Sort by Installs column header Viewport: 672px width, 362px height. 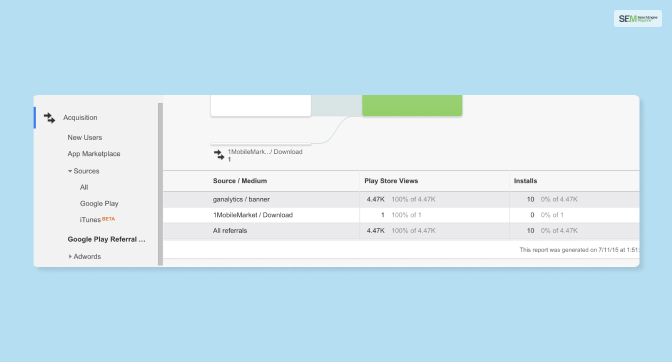coord(525,181)
